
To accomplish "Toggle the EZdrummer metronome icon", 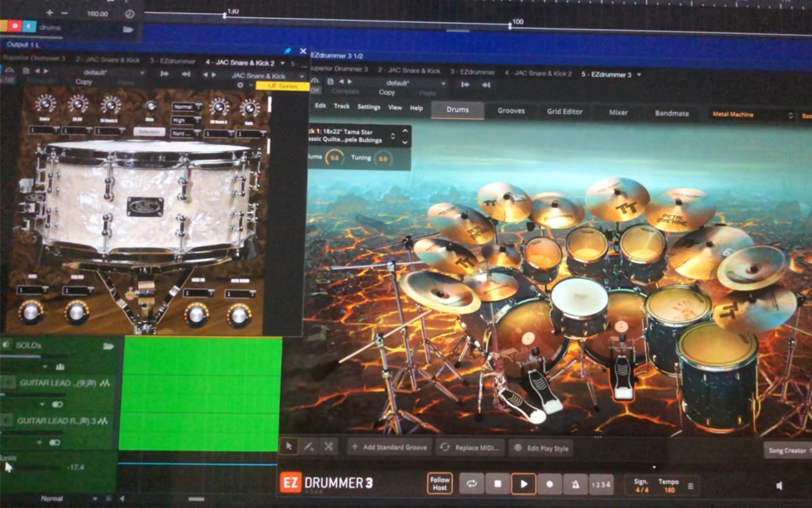I will [575, 485].
